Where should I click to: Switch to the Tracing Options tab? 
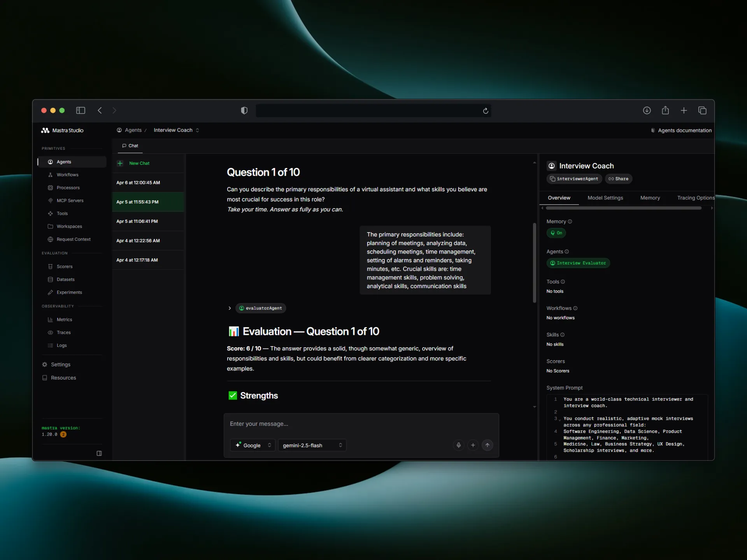click(695, 198)
